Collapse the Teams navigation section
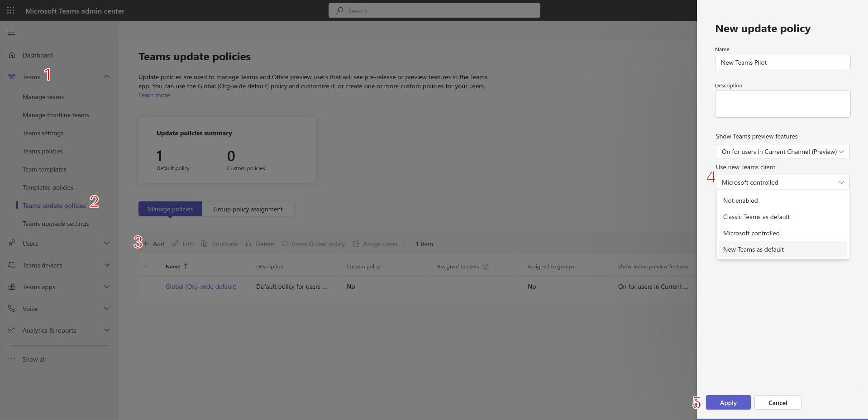This screenshot has height=420, width=868. (x=107, y=76)
